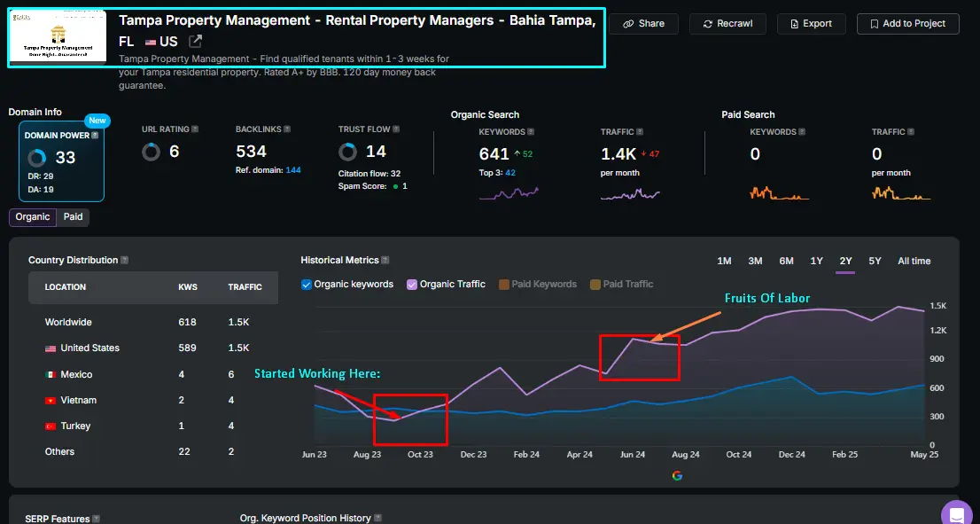Click the Mexico country row
980x524 pixels.
153,374
